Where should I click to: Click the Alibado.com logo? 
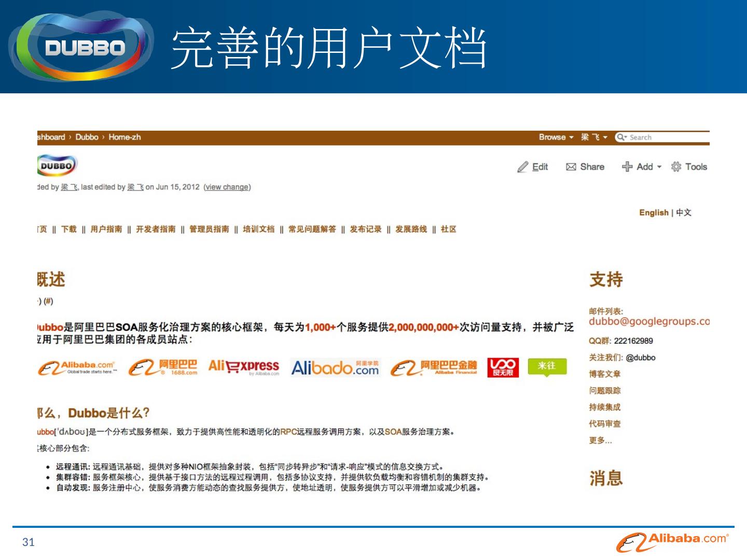click(335, 368)
